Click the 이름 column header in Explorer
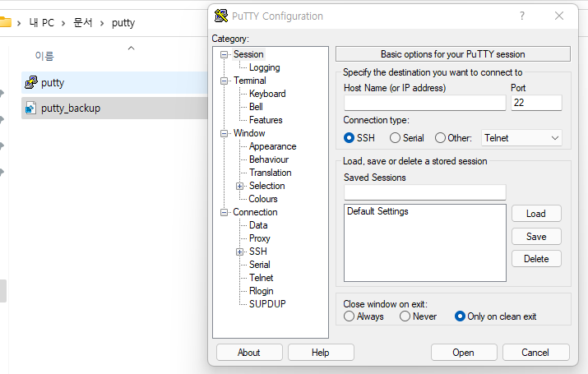588x374 pixels. tap(44, 56)
